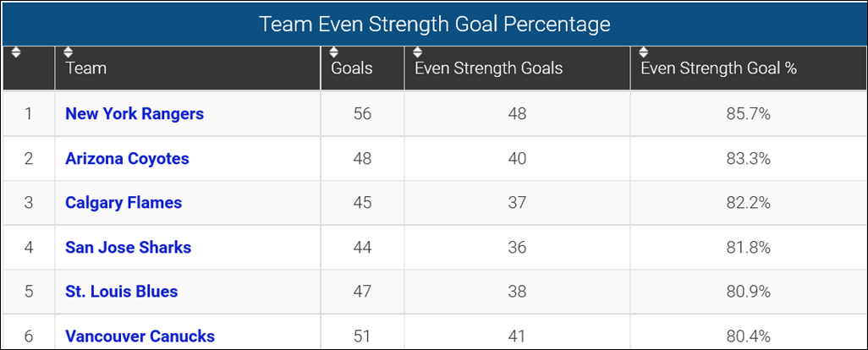
Task: Click sort arrows above Even Strength Goal % header
Action: coord(645,52)
